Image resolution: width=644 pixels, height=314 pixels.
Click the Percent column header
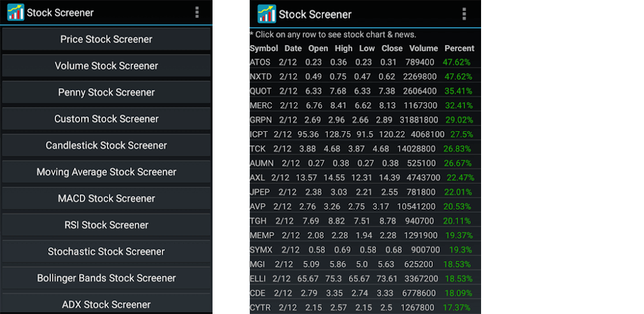[x=459, y=48]
